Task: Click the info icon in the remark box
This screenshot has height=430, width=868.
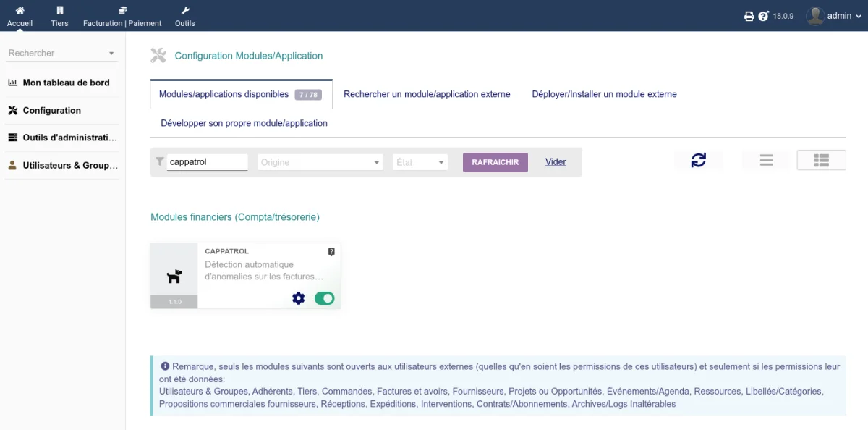Action: click(165, 366)
